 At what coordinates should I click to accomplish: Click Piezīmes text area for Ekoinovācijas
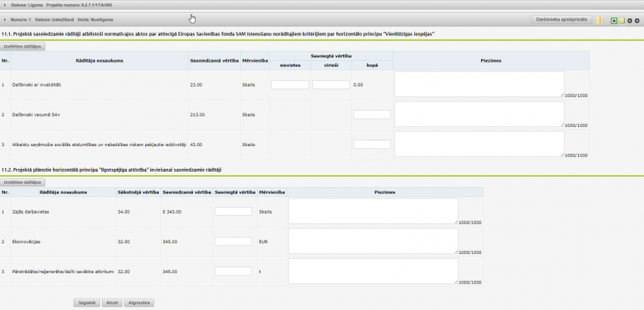coord(373,240)
